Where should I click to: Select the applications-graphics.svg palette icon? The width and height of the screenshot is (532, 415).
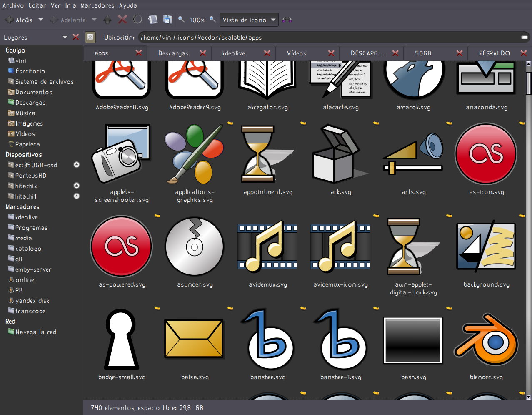(x=195, y=154)
